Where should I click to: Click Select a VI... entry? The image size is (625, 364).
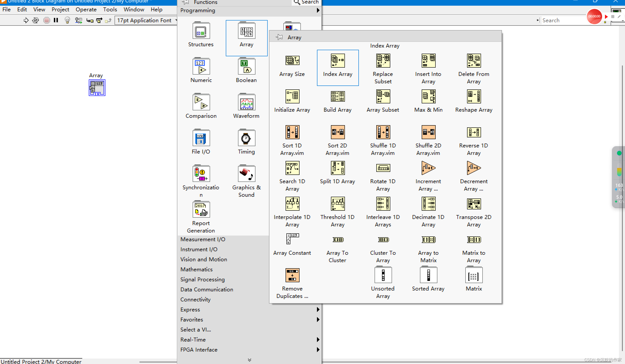pos(195,330)
